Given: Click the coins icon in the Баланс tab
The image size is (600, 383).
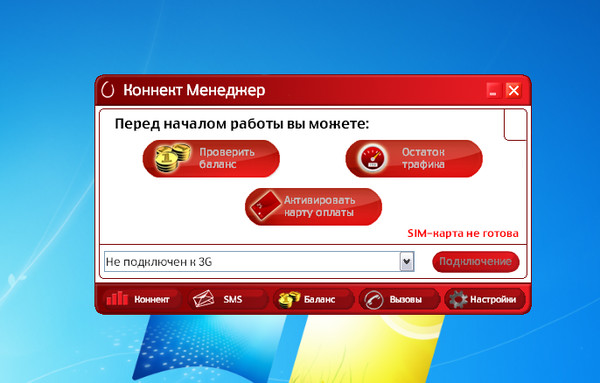Looking at the screenshot, I should click(289, 300).
